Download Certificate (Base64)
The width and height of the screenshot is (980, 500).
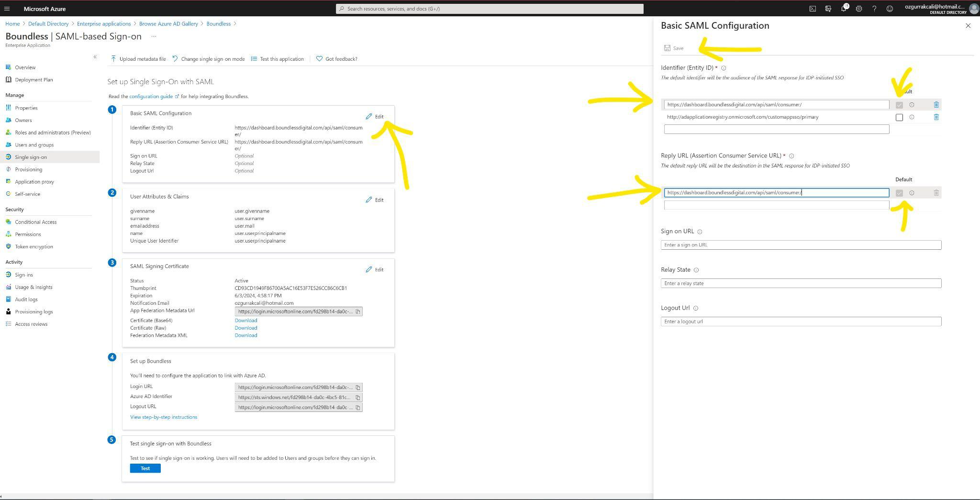coord(246,321)
